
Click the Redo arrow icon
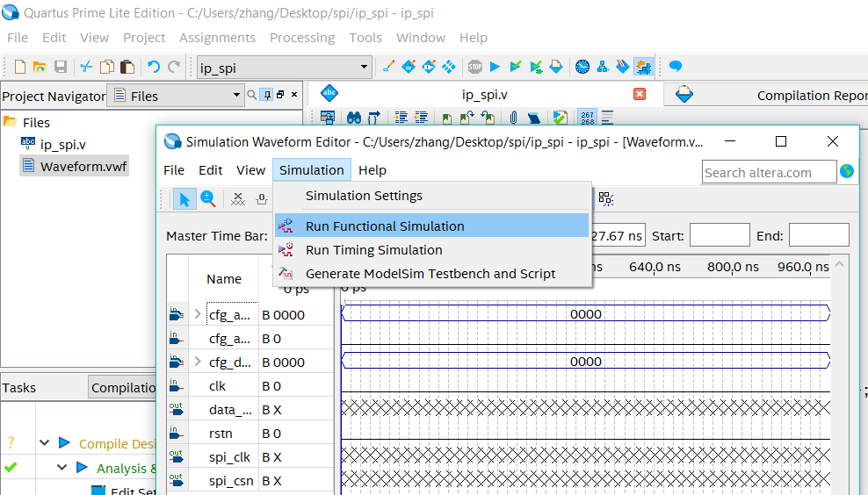coord(174,67)
